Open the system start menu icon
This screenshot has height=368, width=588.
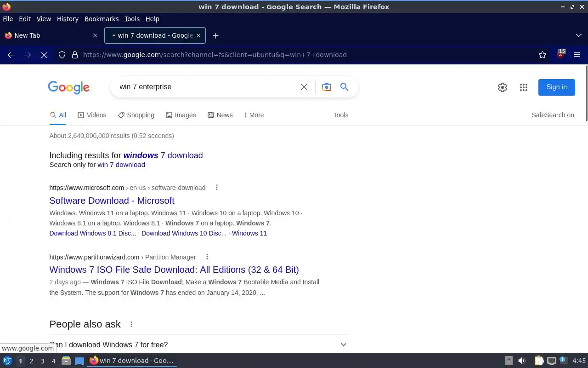click(7, 361)
